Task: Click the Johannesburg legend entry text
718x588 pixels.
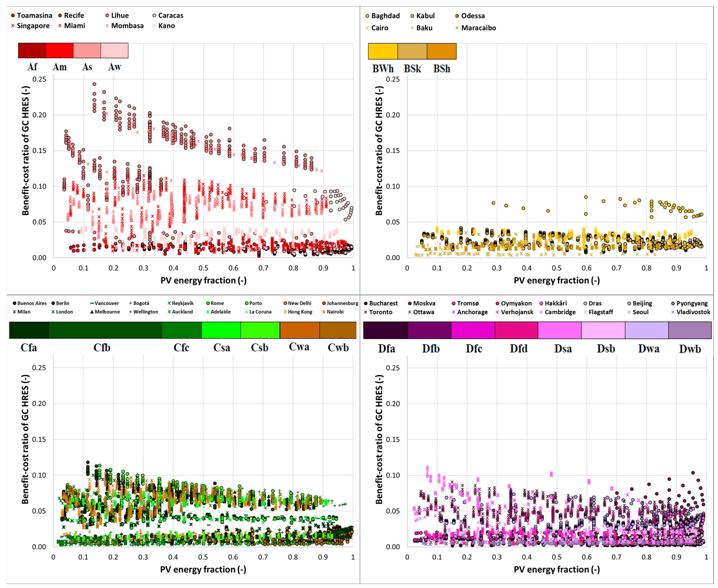Action: click(342, 304)
